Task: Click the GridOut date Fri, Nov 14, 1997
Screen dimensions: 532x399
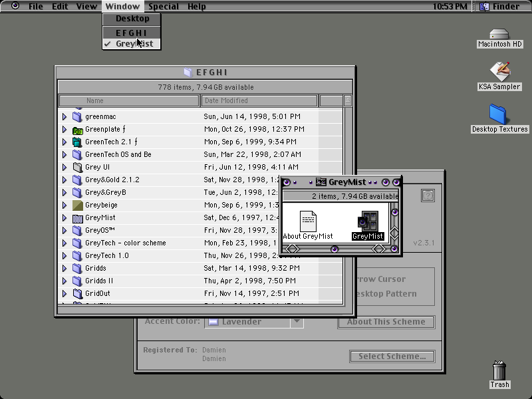Action: click(251, 293)
